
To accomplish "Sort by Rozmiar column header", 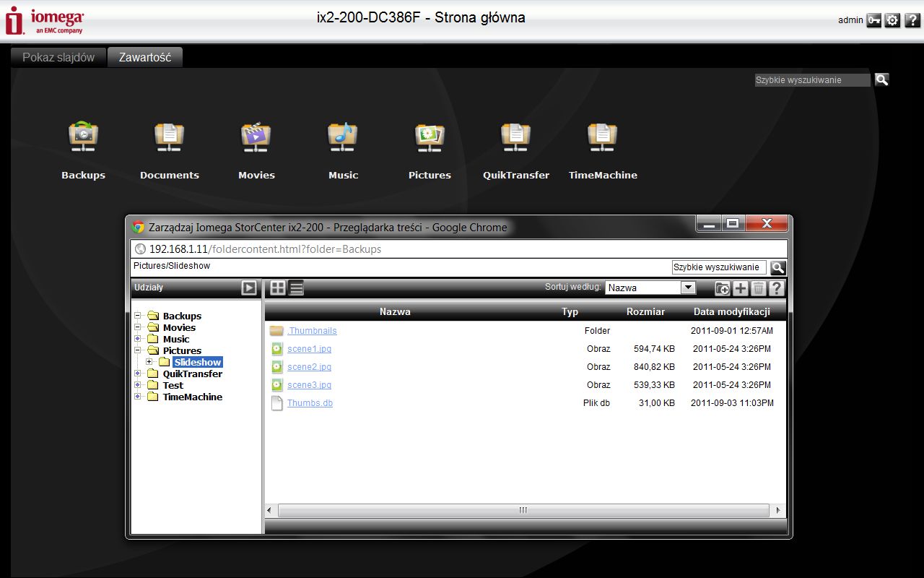I will point(645,311).
